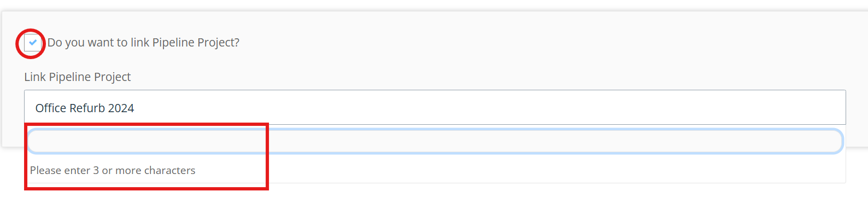The height and width of the screenshot is (197, 868).
Task: Click "Please enter 3 or more characters" hint
Action: [113, 170]
